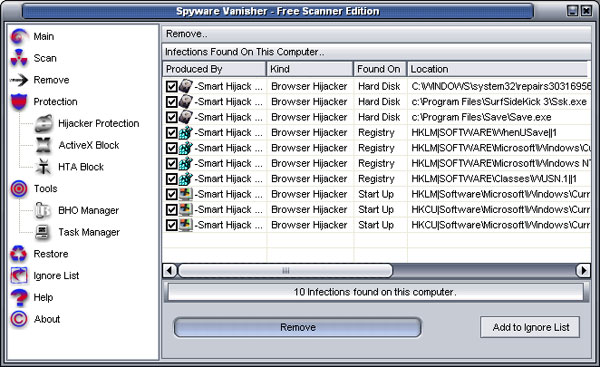This screenshot has height=367, width=600.
Task: Click the Main swirl icon in the sidebar
Action: tap(19, 36)
